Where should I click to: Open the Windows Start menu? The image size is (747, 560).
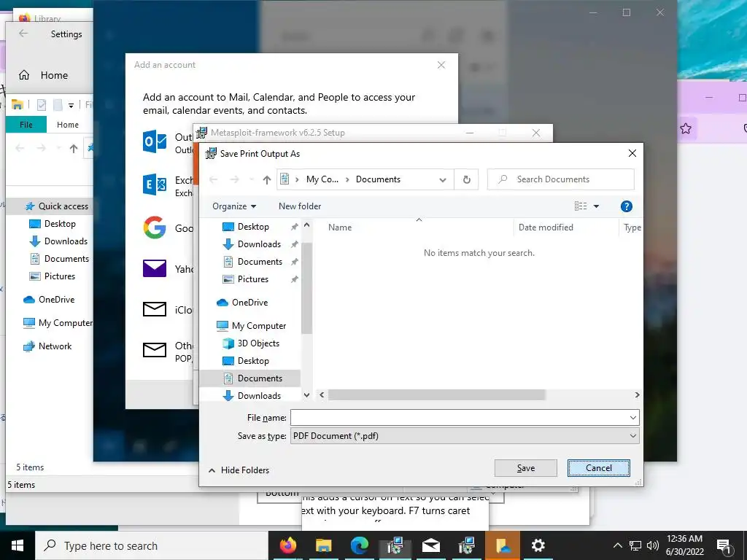click(18, 545)
